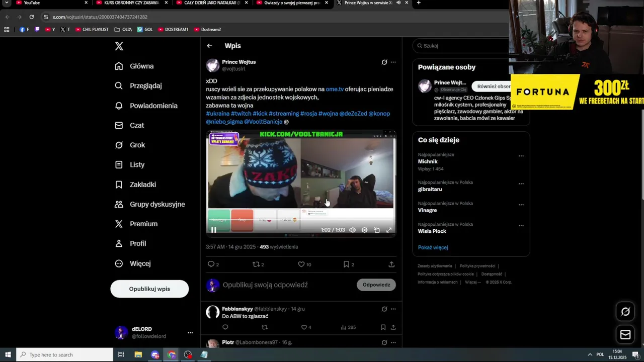
Task: Toggle video picture-in-picture mode
Action: (377, 230)
